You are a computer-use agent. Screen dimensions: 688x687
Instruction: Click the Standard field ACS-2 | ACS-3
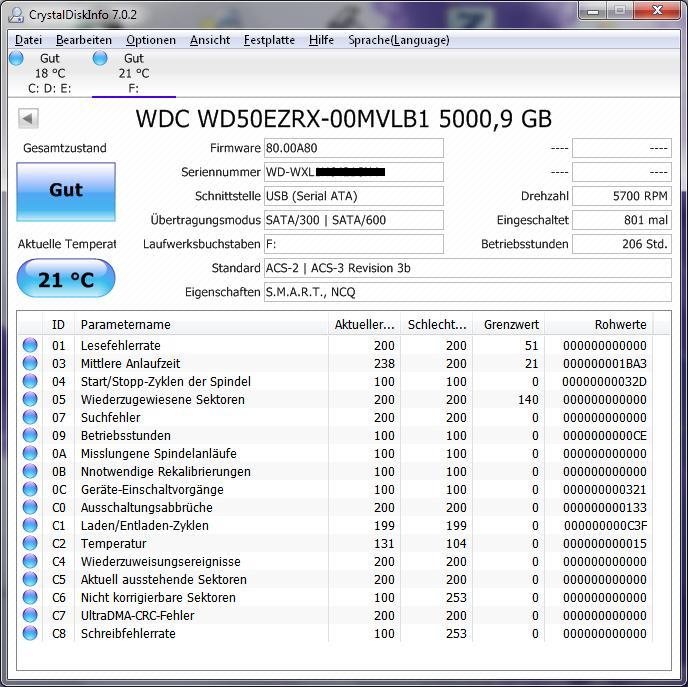tap(468, 268)
